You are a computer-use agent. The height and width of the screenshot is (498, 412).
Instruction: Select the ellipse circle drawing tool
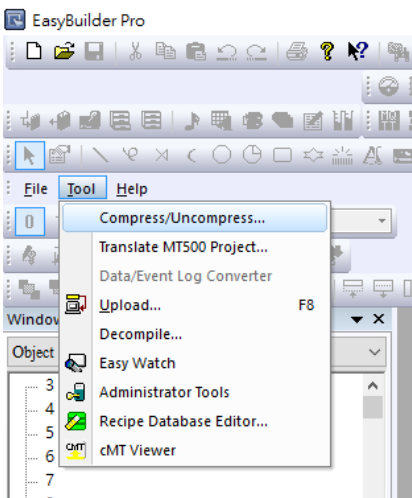(x=222, y=155)
